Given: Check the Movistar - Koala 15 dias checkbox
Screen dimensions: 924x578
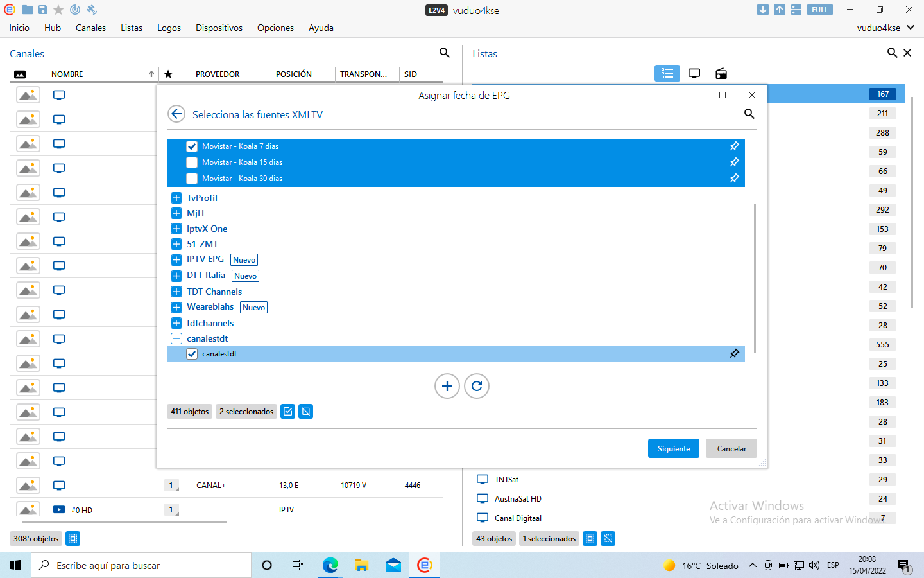Looking at the screenshot, I should 192,162.
